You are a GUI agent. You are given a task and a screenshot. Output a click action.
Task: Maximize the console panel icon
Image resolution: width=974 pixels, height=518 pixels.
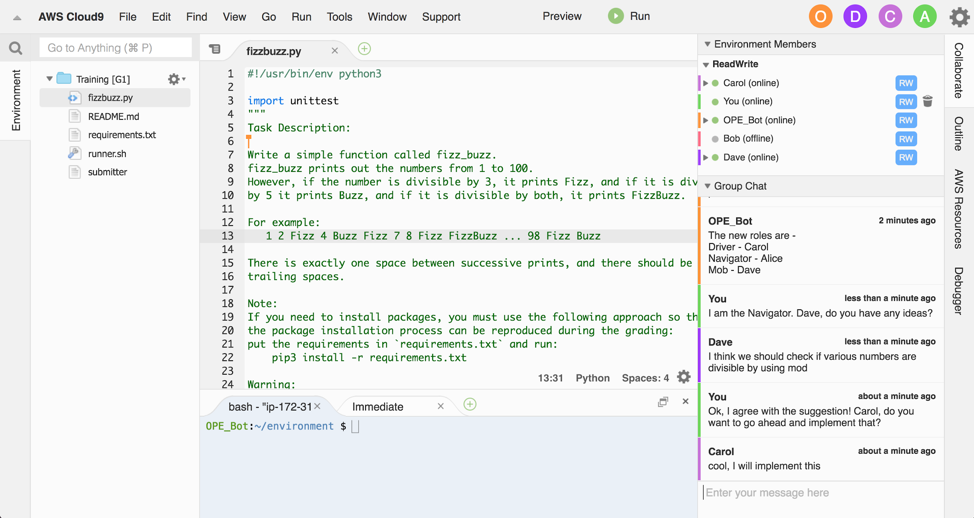pyautogui.click(x=663, y=402)
